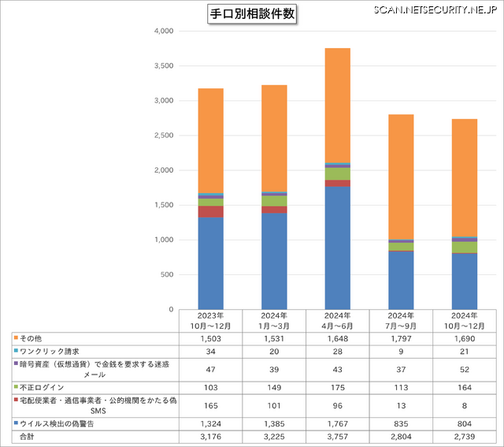Click the orange その他 legend swatch
504x447 pixels.
(x=16, y=337)
